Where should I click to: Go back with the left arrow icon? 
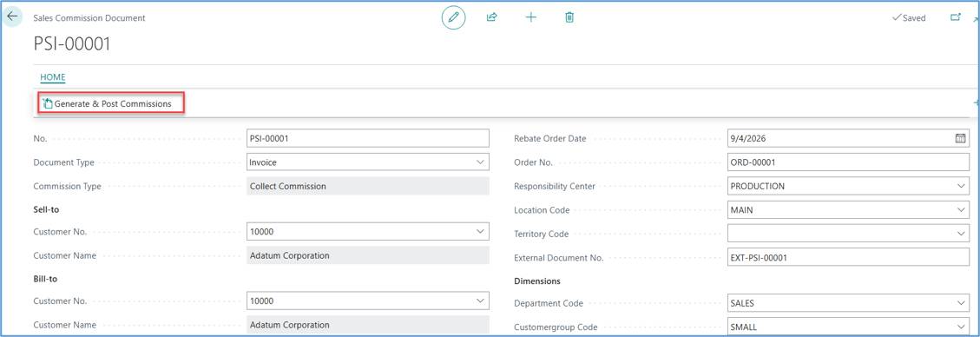click(12, 17)
